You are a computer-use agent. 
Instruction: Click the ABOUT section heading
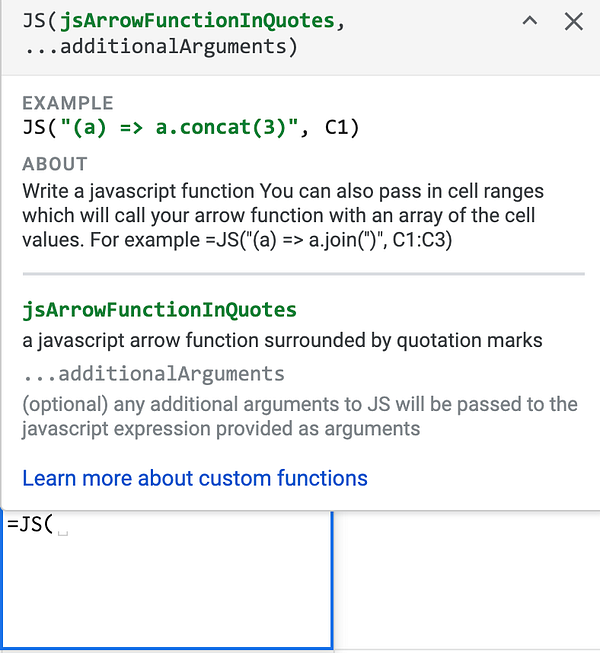tap(55, 164)
